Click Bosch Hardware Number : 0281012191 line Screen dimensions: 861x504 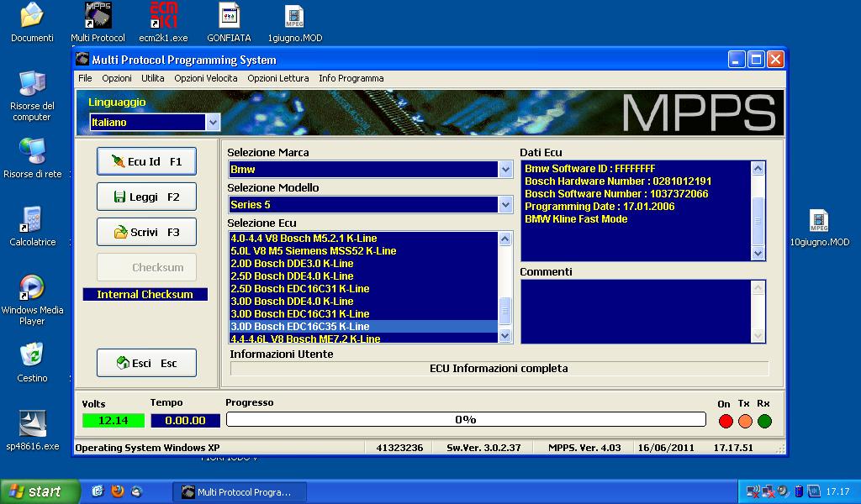(x=618, y=181)
